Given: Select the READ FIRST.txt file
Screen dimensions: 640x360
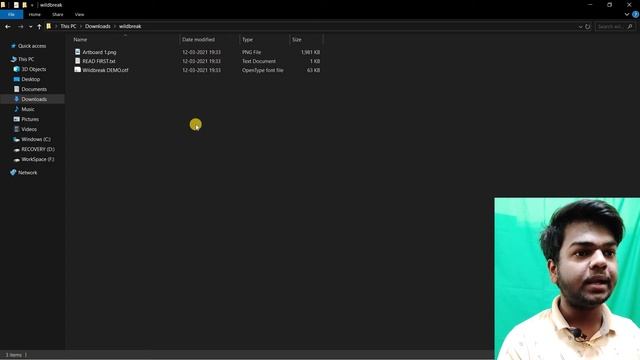Looking at the screenshot, I should tap(99, 61).
